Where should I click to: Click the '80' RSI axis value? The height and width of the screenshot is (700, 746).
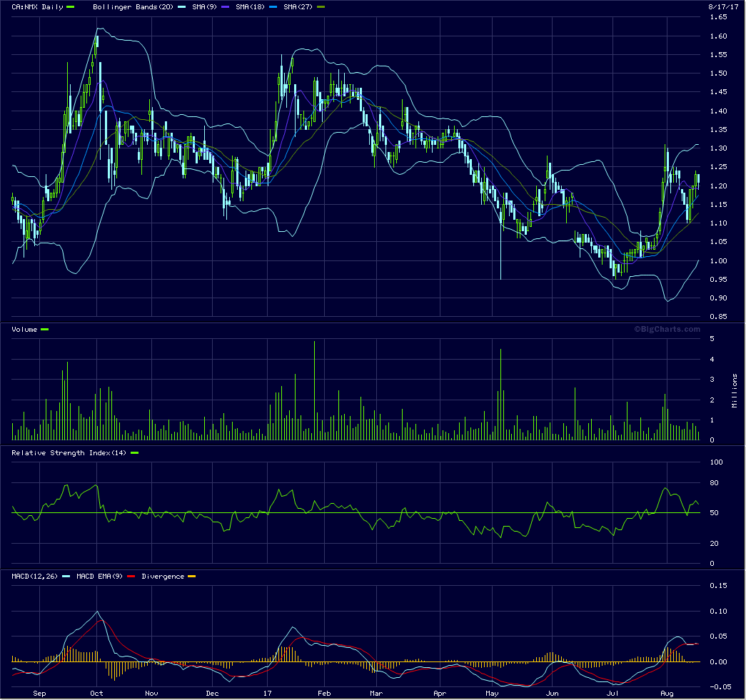tap(714, 483)
